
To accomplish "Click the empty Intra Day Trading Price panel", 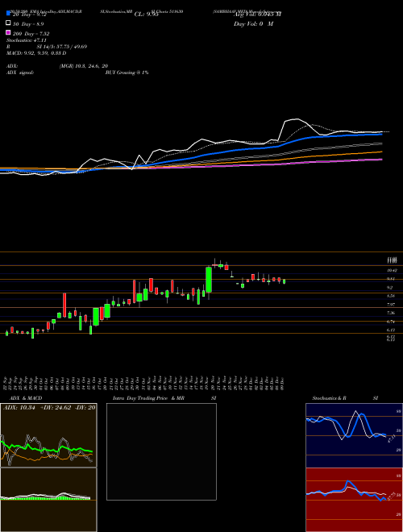I will 161,451.
